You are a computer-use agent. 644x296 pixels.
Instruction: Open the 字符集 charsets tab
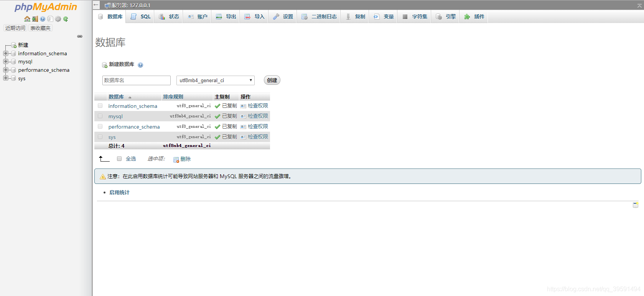tap(415, 17)
